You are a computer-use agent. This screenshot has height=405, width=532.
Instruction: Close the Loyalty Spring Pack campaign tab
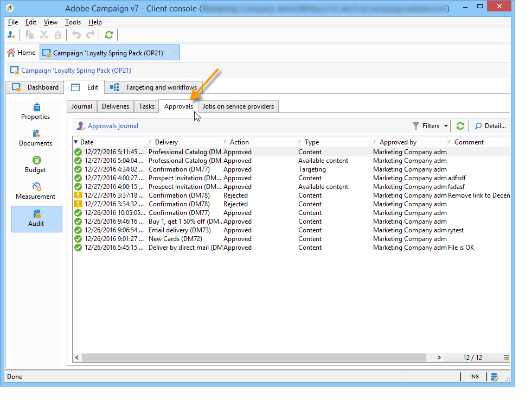(175, 53)
